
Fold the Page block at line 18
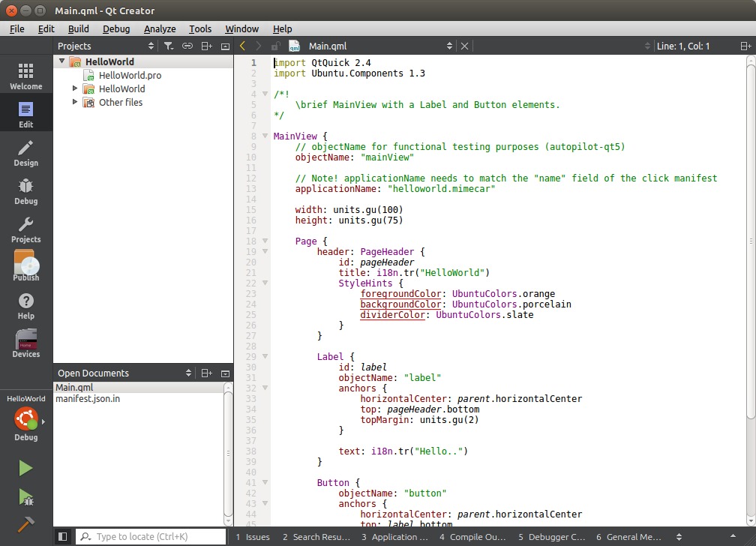[x=265, y=241]
